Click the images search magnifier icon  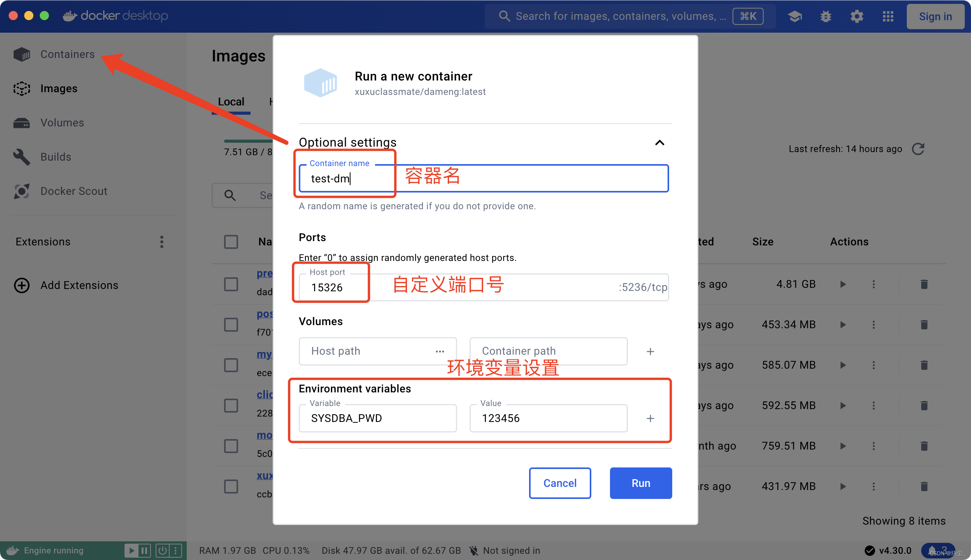230,195
